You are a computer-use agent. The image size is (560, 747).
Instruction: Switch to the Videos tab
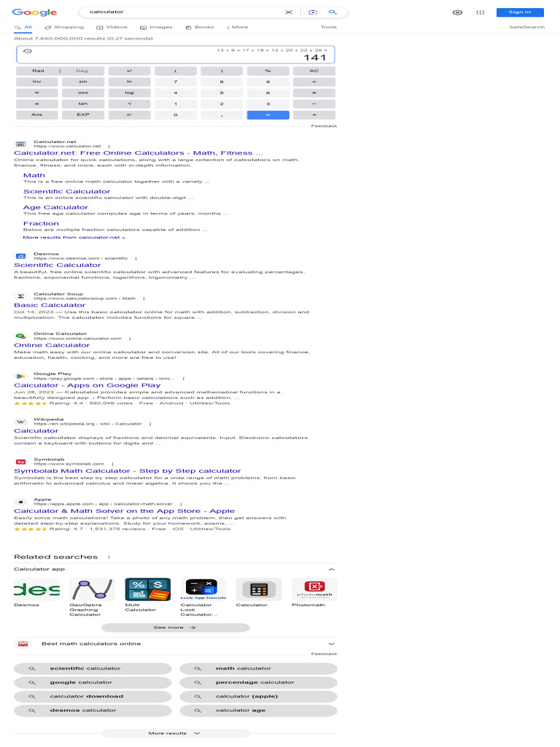click(x=112, y=27)
